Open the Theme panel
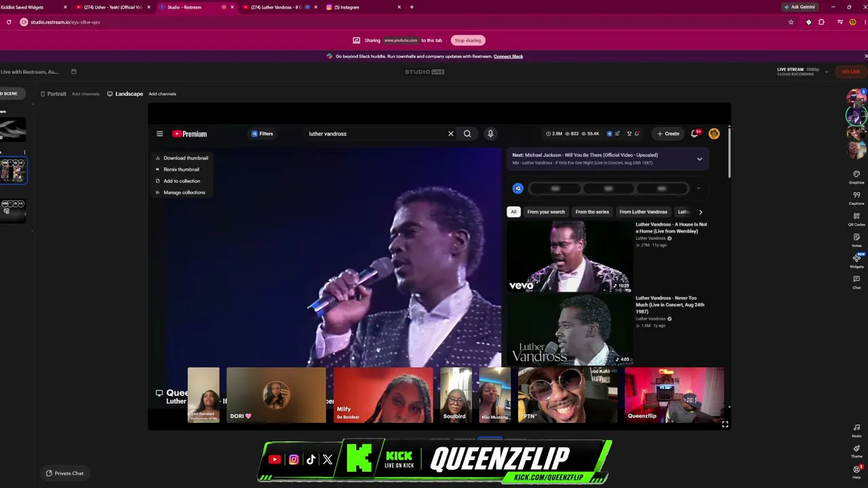 pyautogui.click(x=856, y=451)
